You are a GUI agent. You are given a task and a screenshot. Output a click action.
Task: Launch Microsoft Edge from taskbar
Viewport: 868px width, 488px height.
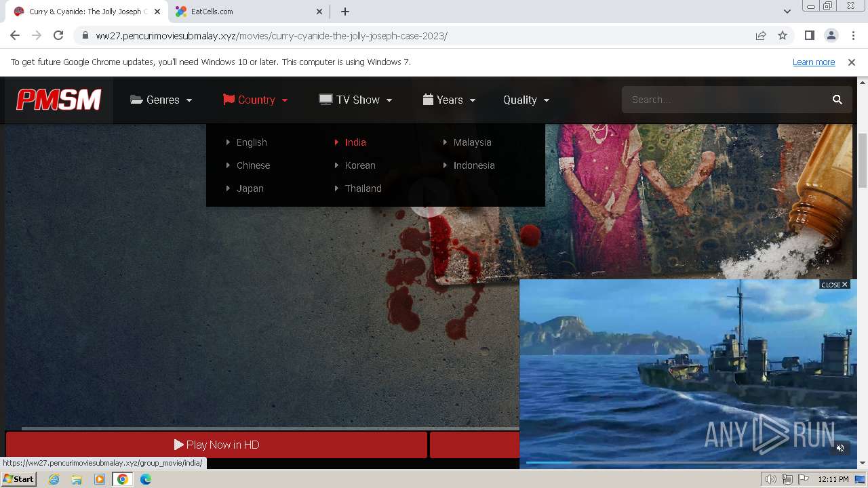(x=146, y=479)
